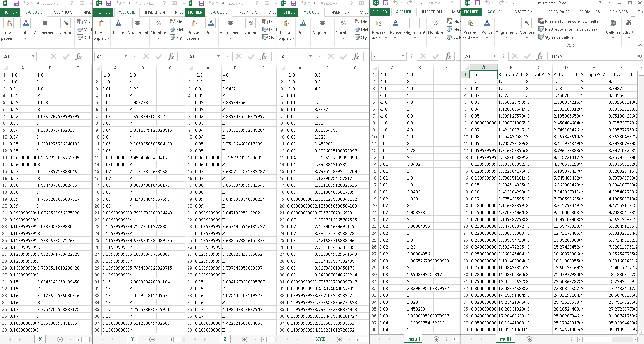The height and width of the screenshot is (344, 644).
Task: Add new sheet in X.csv window
Action: [60, 339]
